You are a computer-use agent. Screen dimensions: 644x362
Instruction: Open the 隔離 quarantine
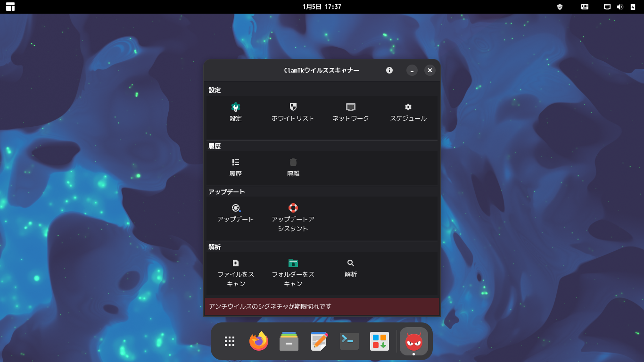click(x=293, y=167)
